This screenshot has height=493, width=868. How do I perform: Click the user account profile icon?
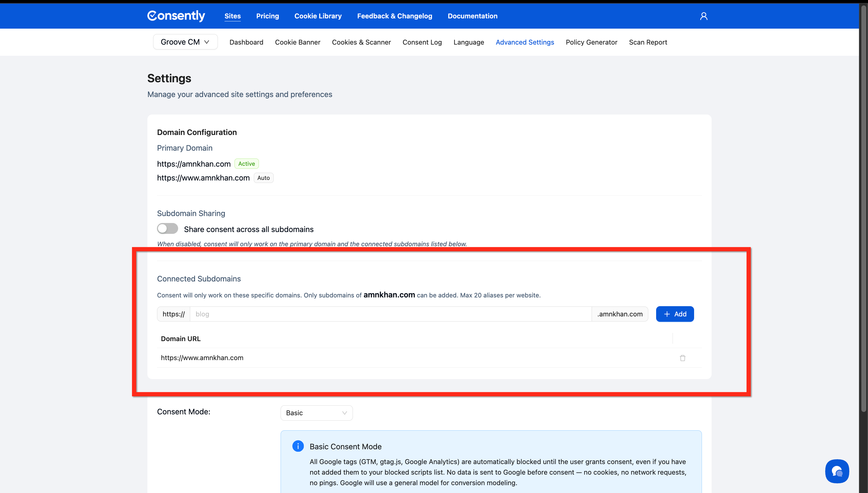tap(703, 16)
